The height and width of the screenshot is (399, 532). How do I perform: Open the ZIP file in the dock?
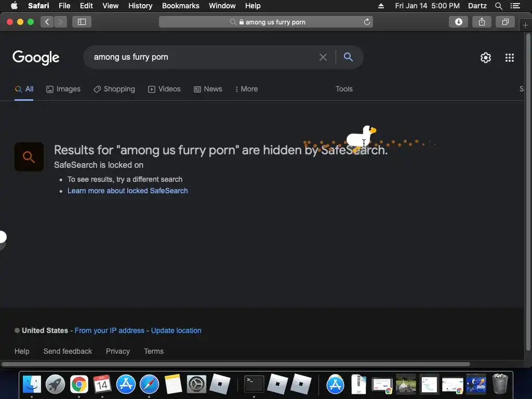[x=358, y=384]
